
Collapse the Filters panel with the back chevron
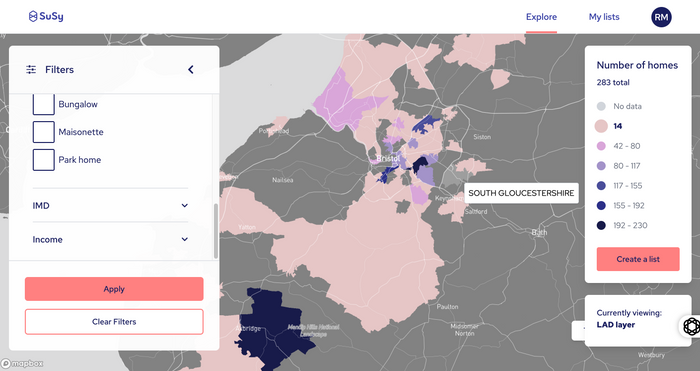pos(191,70)
